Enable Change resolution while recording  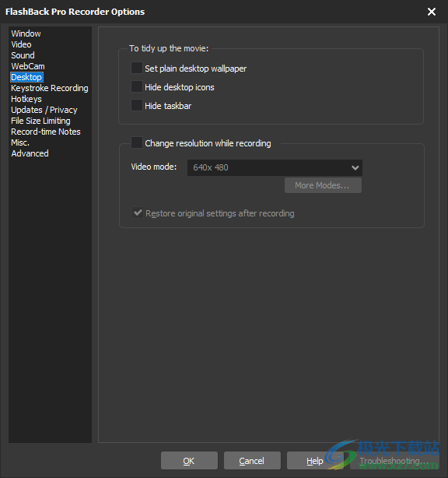(137, 142)
